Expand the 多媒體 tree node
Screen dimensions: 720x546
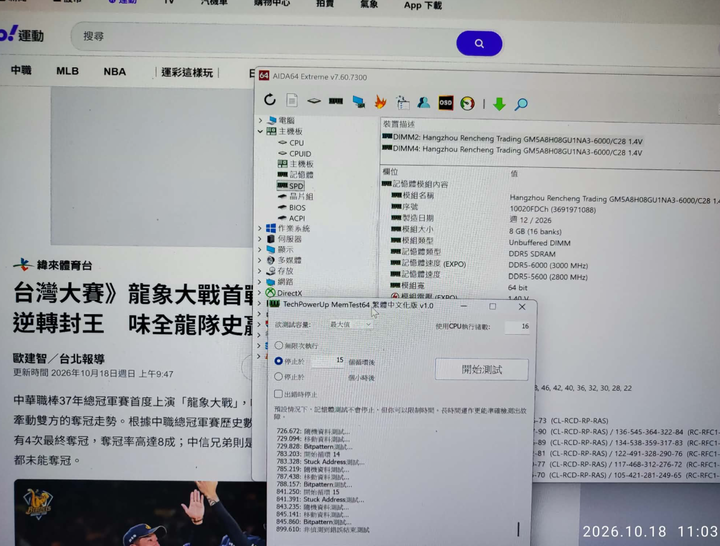260,260
